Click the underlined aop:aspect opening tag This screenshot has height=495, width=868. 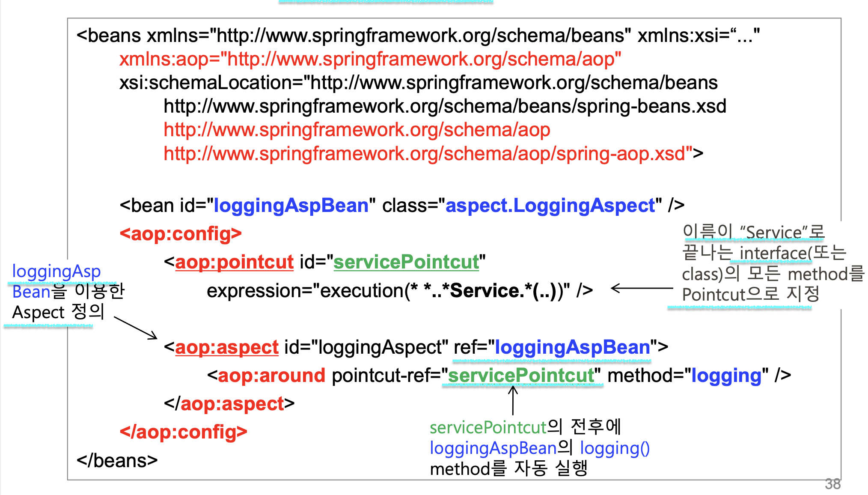point(226,347)
